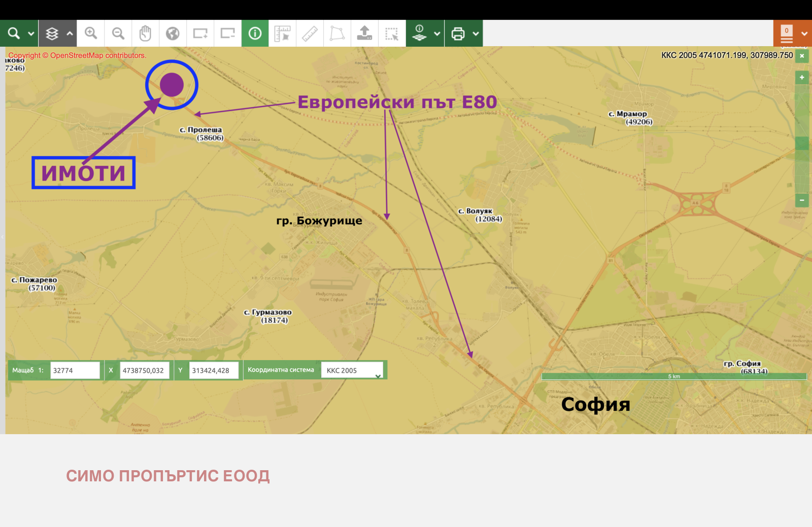Click the magnifying glass search icon

(x=14, y=33)
